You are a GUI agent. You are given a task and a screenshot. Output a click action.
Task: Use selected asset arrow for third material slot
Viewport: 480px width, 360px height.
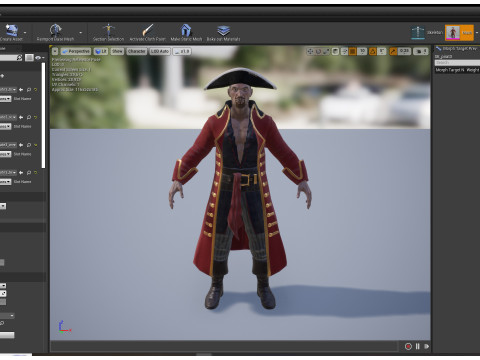[x=21, y=145]
